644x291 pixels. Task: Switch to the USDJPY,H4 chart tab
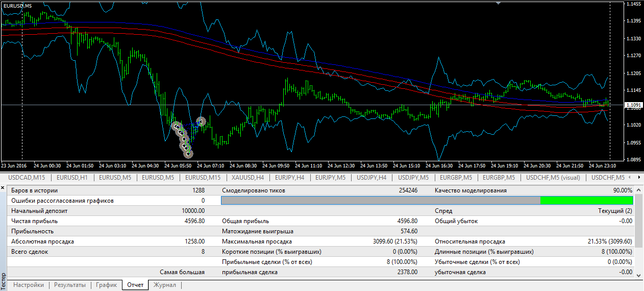pos(371,178)
